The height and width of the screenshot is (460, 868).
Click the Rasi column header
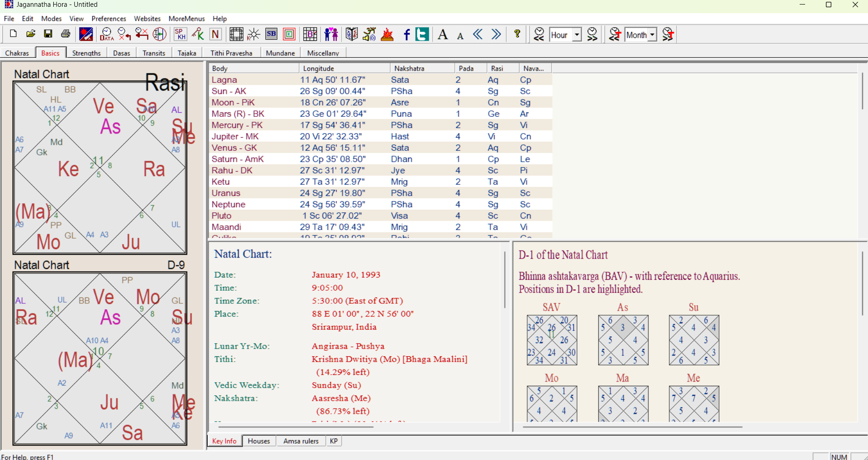(503, 68)
